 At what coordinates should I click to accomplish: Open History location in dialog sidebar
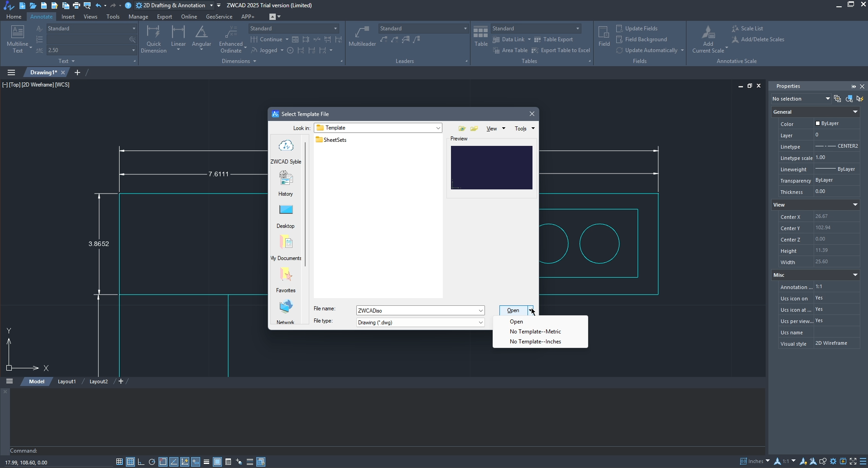pyautogui.click(x=286, y=183)
